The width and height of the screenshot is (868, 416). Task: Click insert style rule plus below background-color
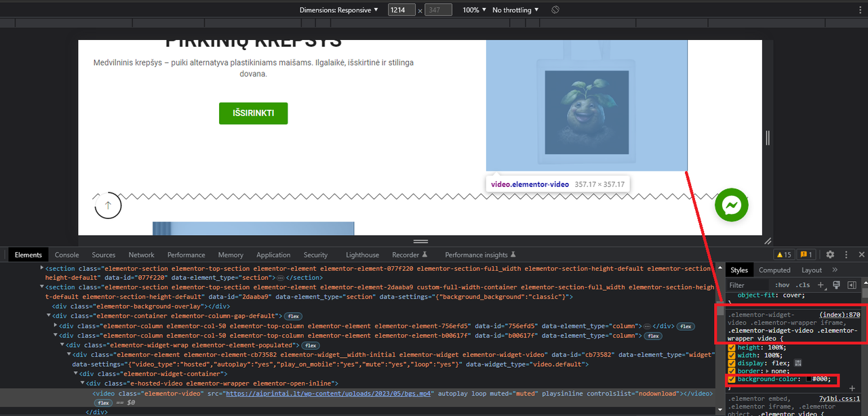tap(852, 388)
